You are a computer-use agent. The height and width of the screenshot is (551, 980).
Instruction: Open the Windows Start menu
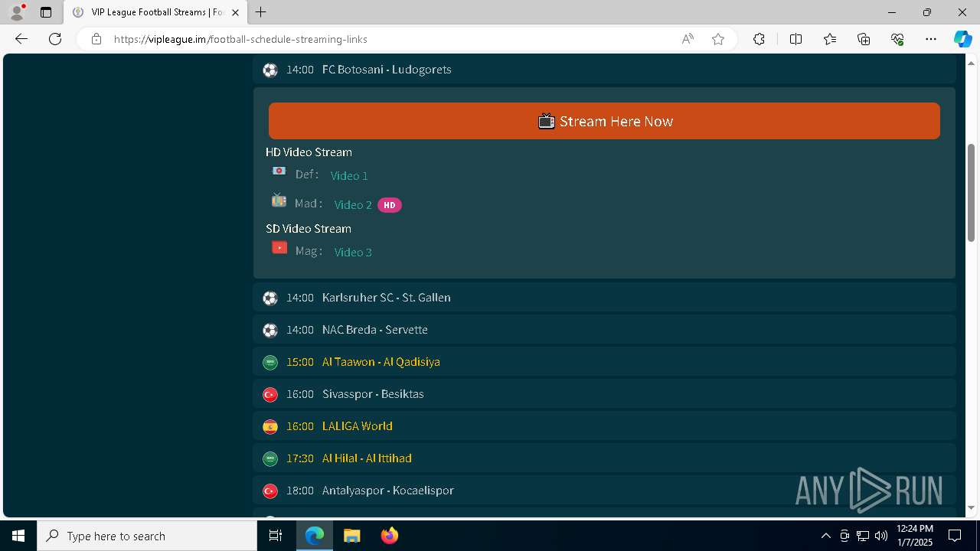pos(18,536)
